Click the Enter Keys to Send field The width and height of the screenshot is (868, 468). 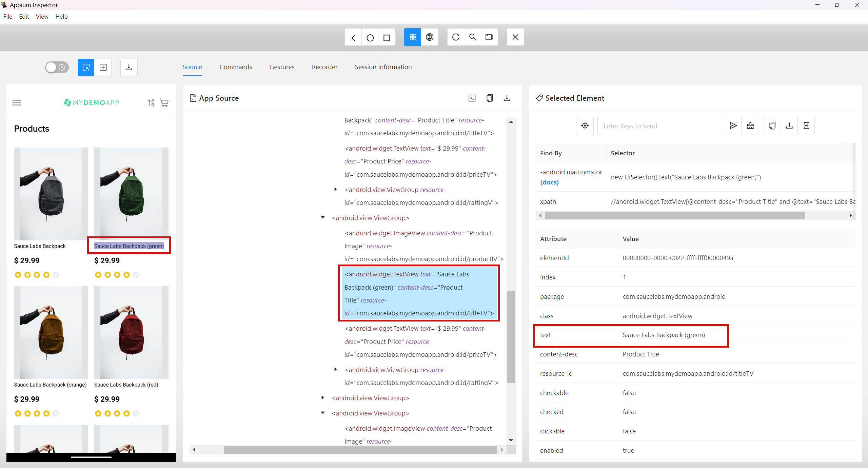661,126
